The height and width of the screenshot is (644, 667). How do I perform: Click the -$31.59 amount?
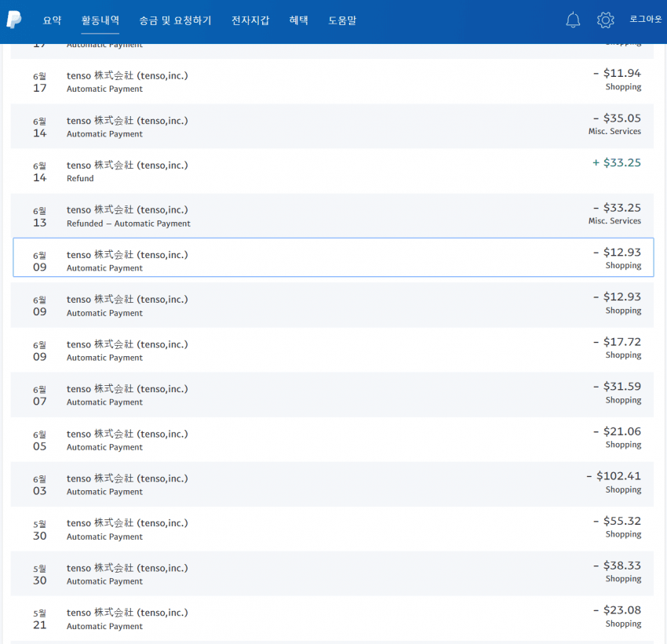616,386
